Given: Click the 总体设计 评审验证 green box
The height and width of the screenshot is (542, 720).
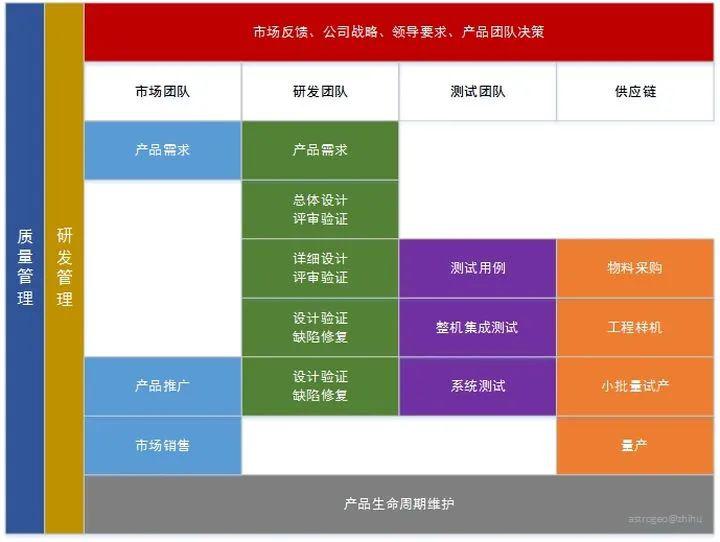Looking at the screenshot, I should pyautogui.click(x=320, y=209).
